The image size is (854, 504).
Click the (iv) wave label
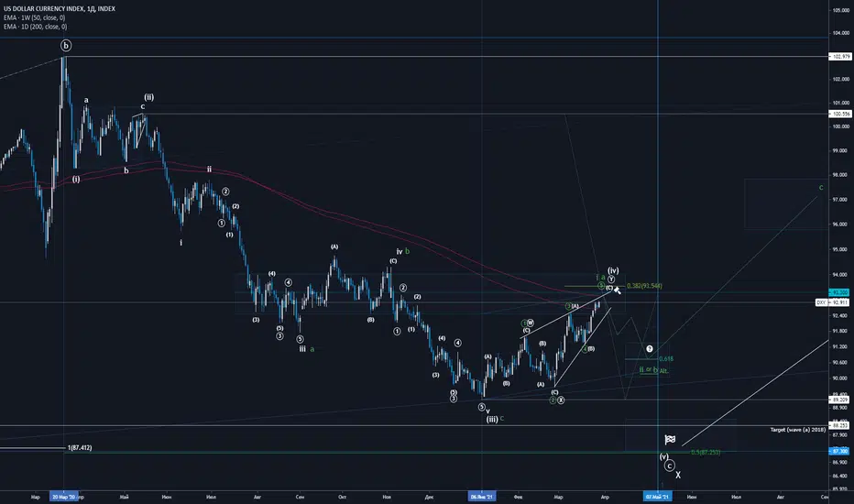[x=613, y=270]
